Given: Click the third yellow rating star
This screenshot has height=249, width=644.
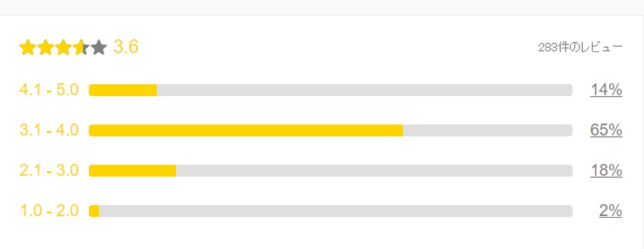Looking at the screenshot, I should [x=63, y=48].
